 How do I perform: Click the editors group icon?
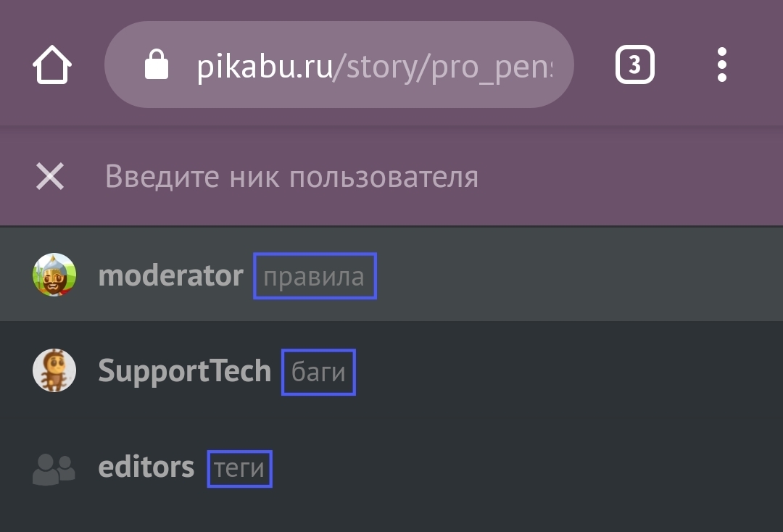[x=54, y=468]
